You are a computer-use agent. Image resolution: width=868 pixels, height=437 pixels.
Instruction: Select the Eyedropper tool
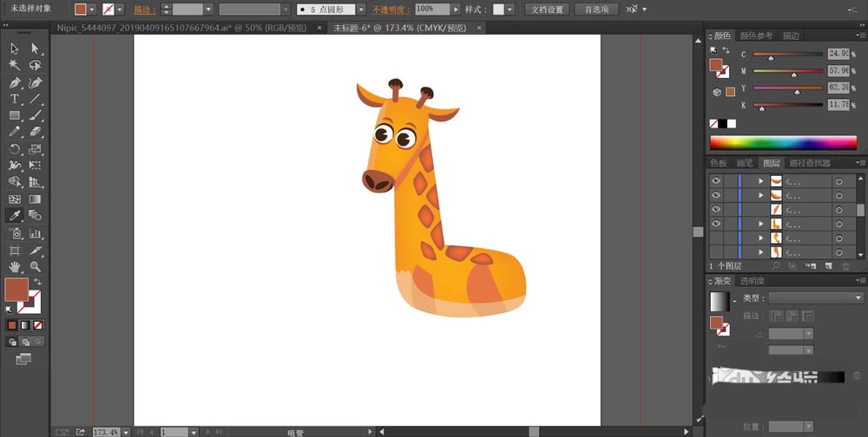15,215
